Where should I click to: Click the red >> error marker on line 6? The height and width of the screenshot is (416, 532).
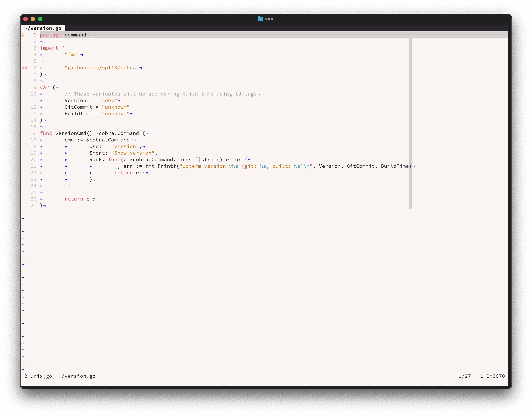click(x=24, y=68)
